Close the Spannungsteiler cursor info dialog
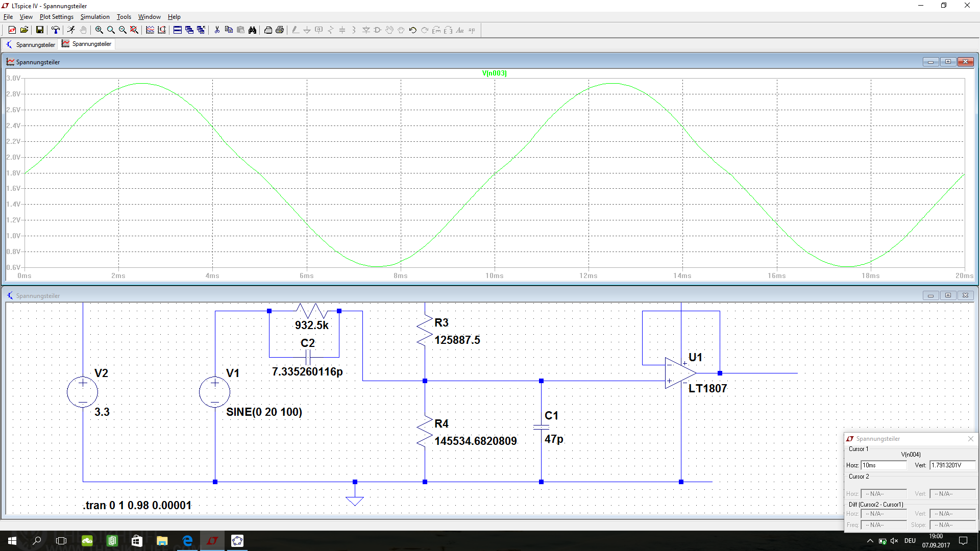This screenshot has width=980, height=551. point(971,439)
